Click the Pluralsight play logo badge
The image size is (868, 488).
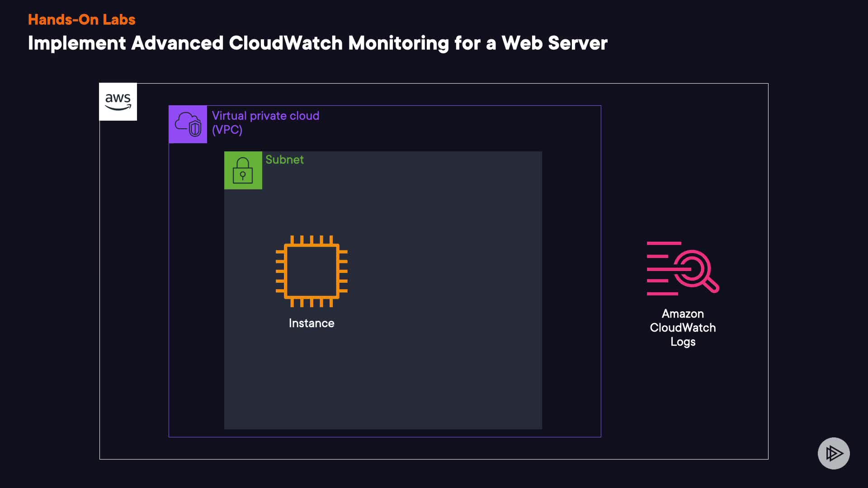tap(834, 453)
